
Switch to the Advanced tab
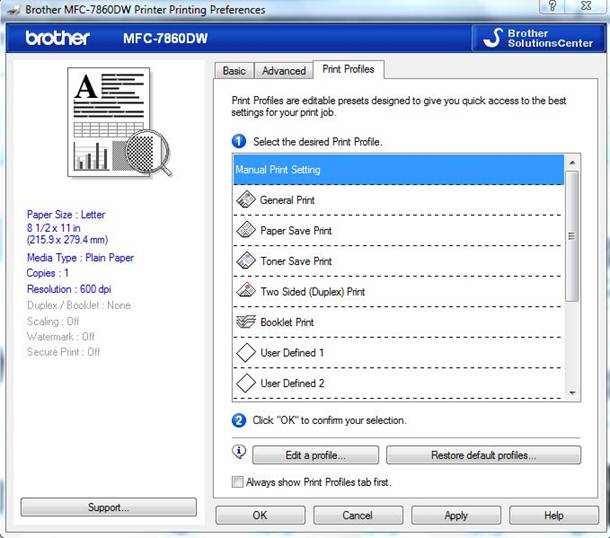click(x=283, y=71)
